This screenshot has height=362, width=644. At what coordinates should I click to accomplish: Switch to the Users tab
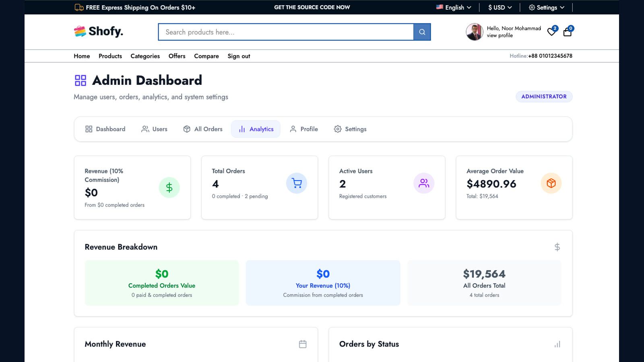point(154,129)
